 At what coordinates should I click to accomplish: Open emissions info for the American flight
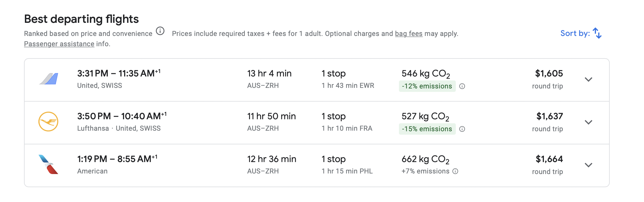pos(456,171)
